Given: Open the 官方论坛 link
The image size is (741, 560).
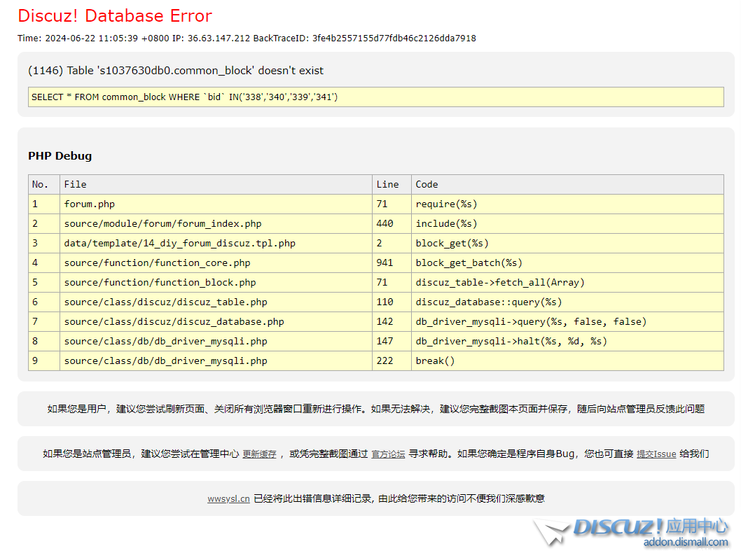Looking at the screenshot, I should [x=388, y=454].
